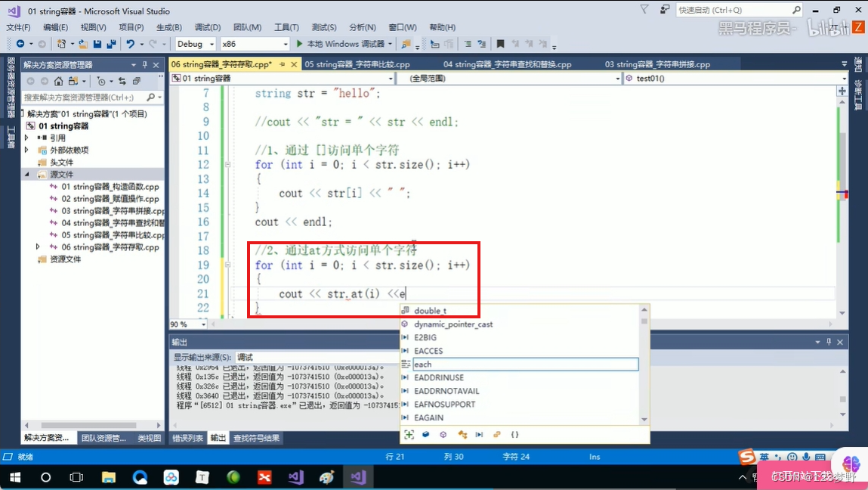Switch to the 查找符号结果 tab
This screenshot has width=868, height=490.
click(256, 438)
